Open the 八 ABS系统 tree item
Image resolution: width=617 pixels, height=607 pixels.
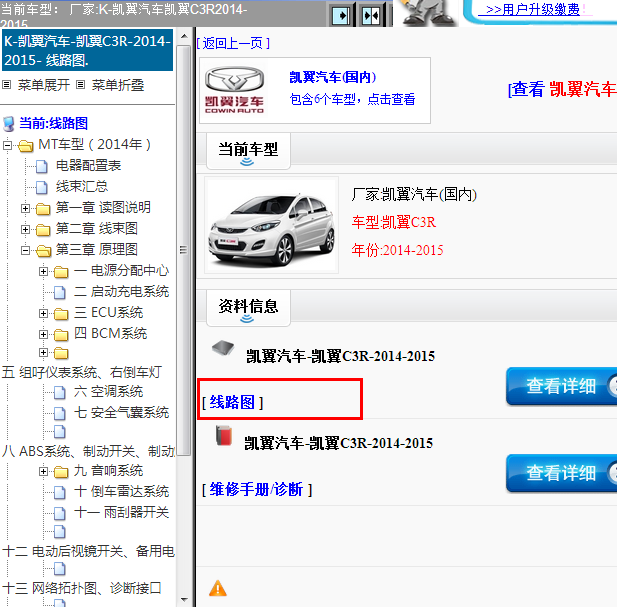[88, 451]
